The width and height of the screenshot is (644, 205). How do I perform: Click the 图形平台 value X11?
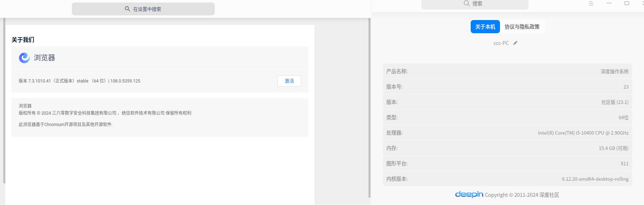point(624,164)
